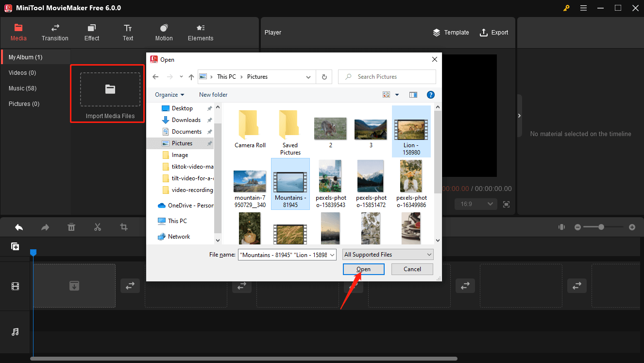Open the hamburger menu in the title bar
Viewport: 644px width, 363px height.
pyautogui.click(x=583, y=8)
